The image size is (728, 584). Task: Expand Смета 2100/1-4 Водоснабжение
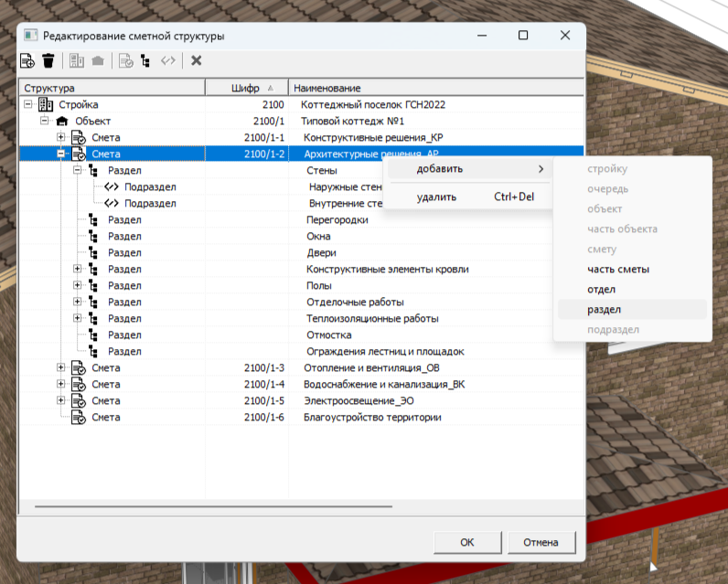tap(61, 384)
